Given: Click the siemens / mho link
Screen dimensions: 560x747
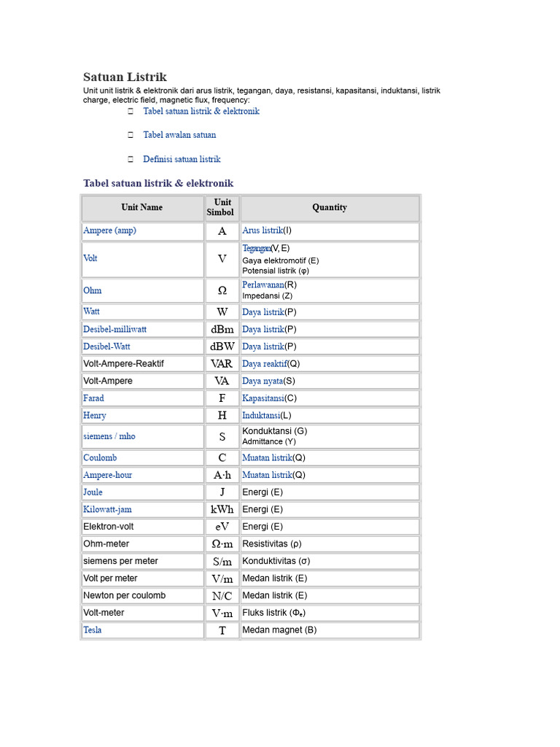Looking at the screenshot, I should tap(109, 436).
